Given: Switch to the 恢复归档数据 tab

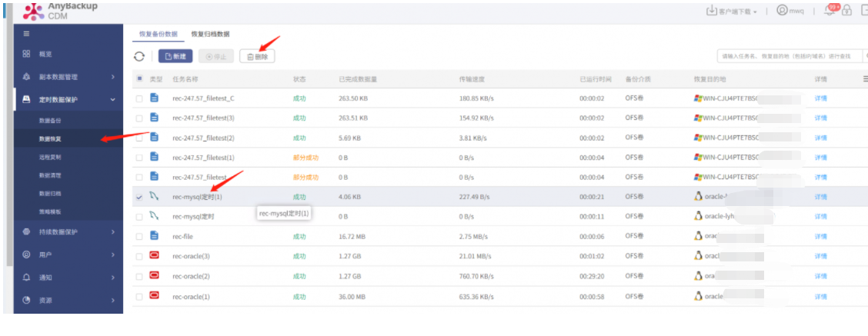Looking at the screenshot, I should [x=210, y=35].
